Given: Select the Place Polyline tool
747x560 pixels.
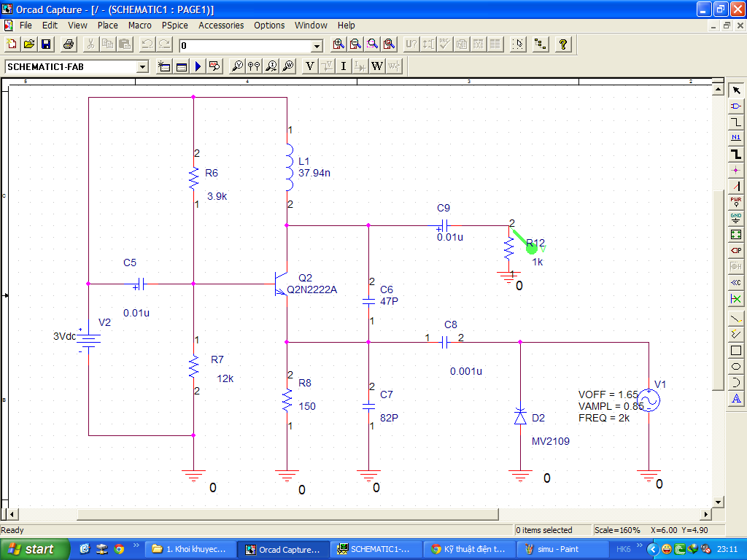Looking at the screenshot, I should 736,334.
